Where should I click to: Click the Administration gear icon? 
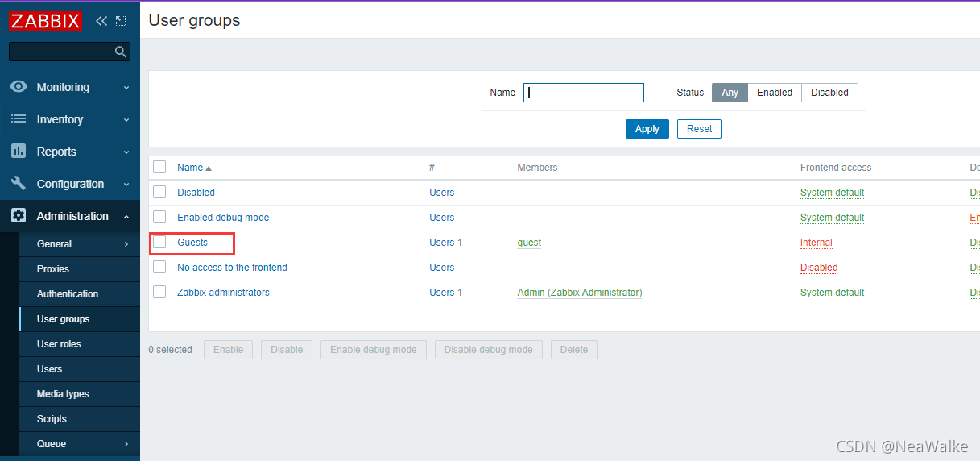click(x=19, y=216)
